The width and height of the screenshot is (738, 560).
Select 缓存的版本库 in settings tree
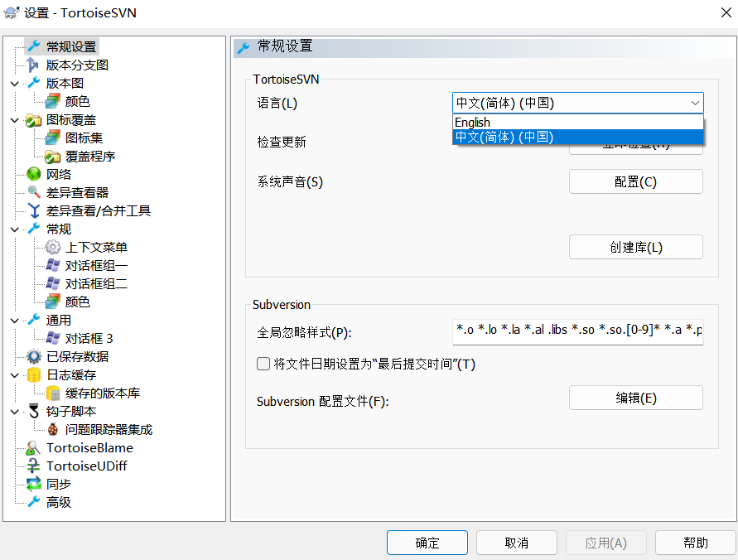[102, 393]
